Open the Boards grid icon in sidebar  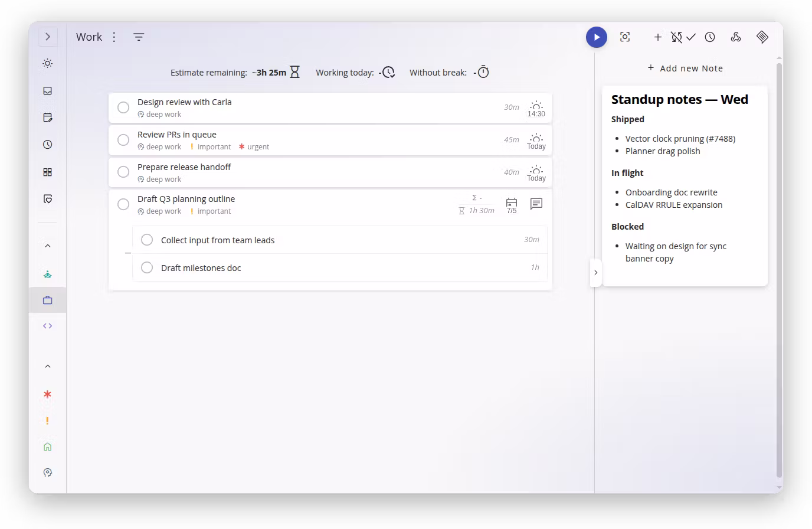pos(48,172)
